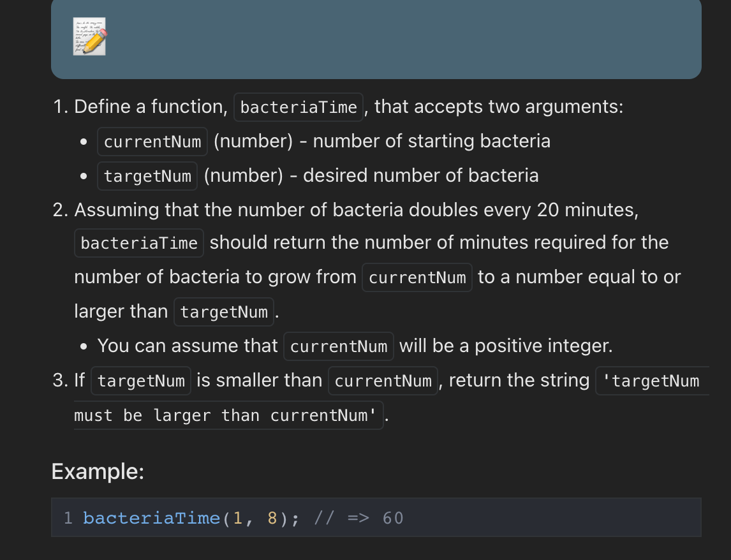Image resolution: width=731 pixels, height=560 pixels.
Task: Click the currentNum chip after 'grow from'
Action: click(417, 277)
